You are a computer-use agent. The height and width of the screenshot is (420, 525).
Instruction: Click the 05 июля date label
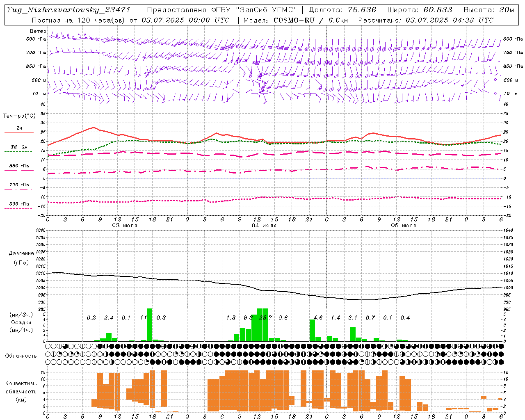tap(404, 225)
